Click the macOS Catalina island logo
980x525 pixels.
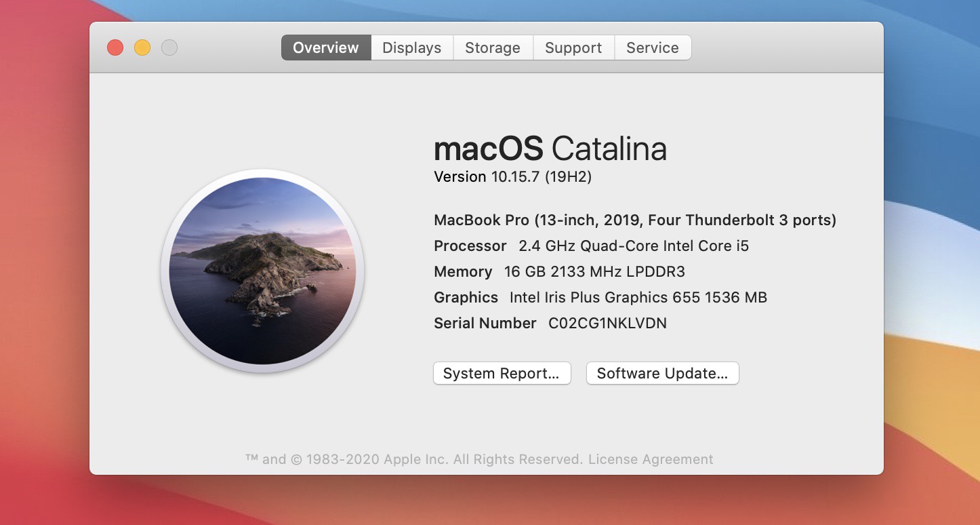click(262, 271)
